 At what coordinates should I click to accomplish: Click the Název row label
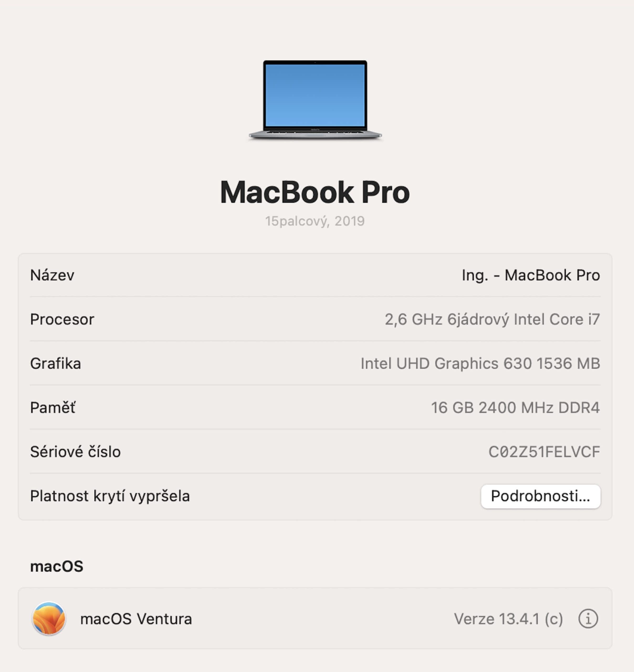click(52, 275)
